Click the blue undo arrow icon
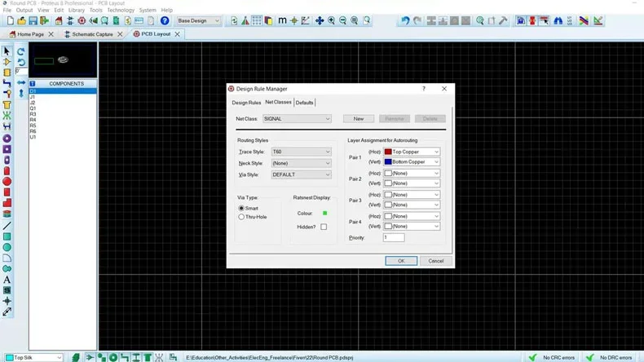This screenshot has height=362, width=644. 405,20
